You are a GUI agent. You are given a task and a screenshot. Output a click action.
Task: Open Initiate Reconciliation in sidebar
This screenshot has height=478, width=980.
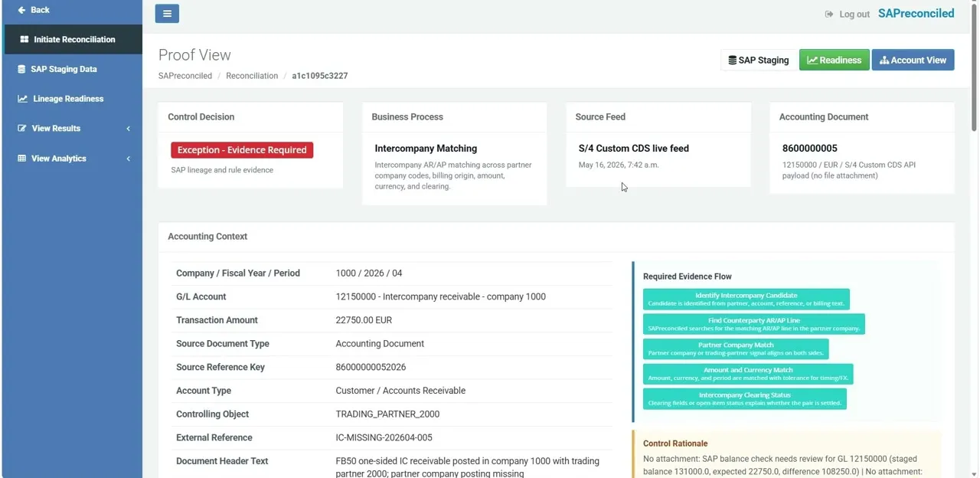73,39
